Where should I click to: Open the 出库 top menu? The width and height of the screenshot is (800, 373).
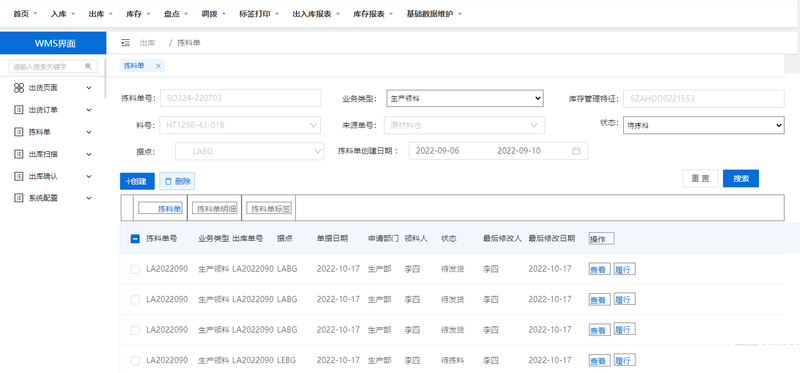click(x=100, y=14)
